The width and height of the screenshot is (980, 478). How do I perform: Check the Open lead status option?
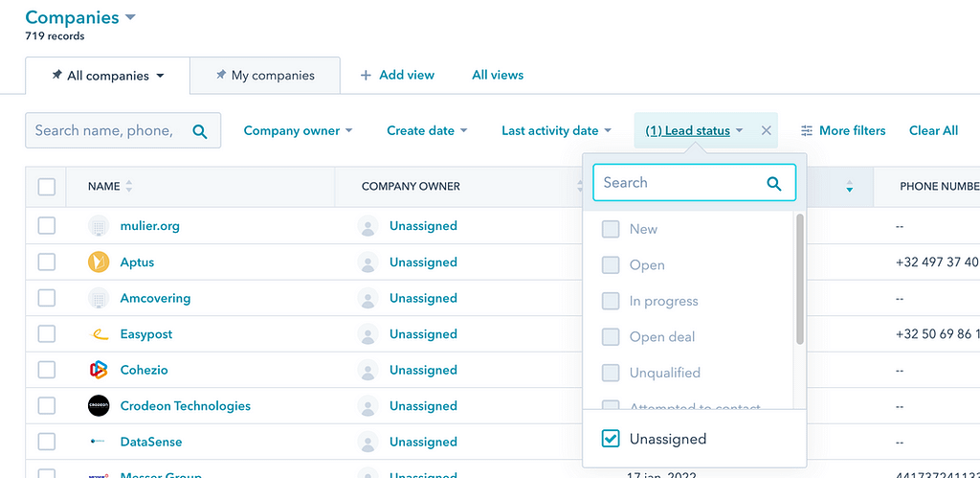[611, 265]
